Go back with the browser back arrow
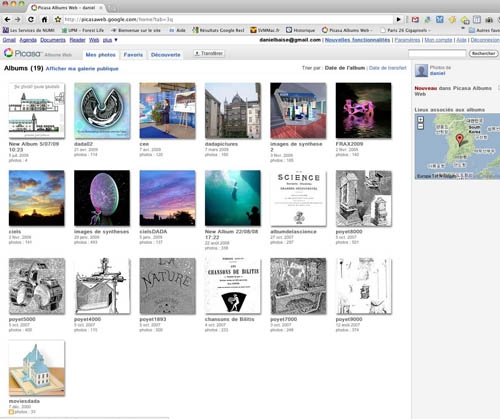 click(7, 19)
